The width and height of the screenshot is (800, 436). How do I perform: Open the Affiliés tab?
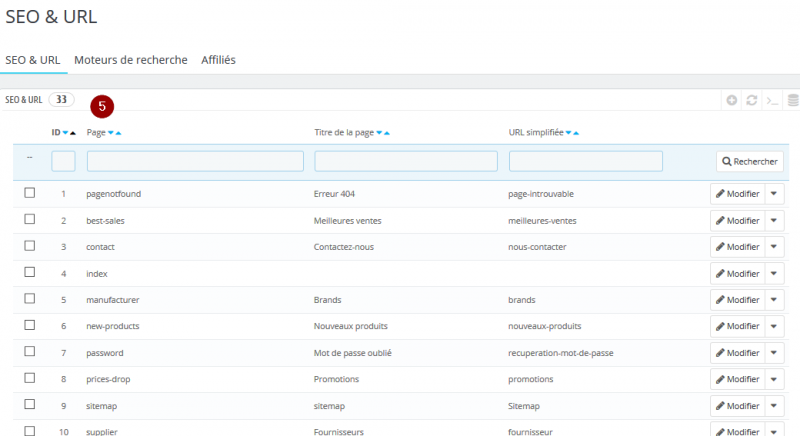click(x=218, y=60)
